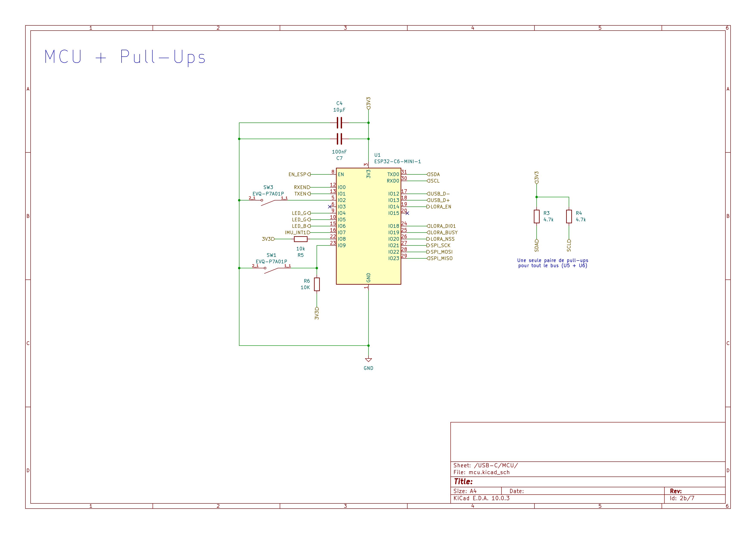
Task: Select the LORA_EN label
Action: (439, 207)
